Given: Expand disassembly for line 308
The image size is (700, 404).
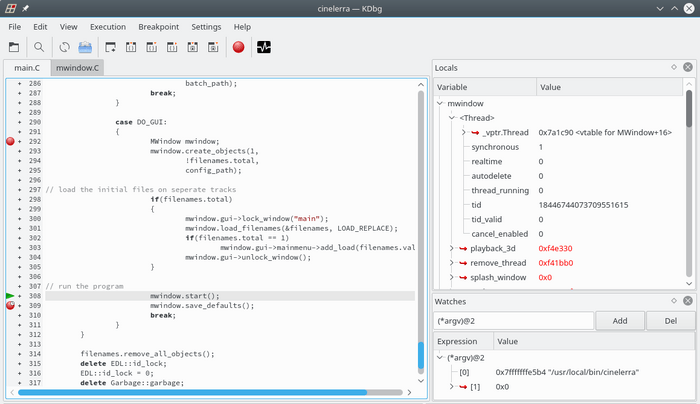Looking at the screenshot, I should click(x=19, y=296).
